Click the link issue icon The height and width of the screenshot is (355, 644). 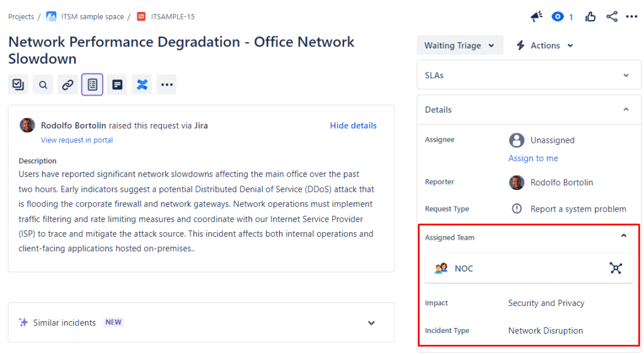tap(67, 84)
